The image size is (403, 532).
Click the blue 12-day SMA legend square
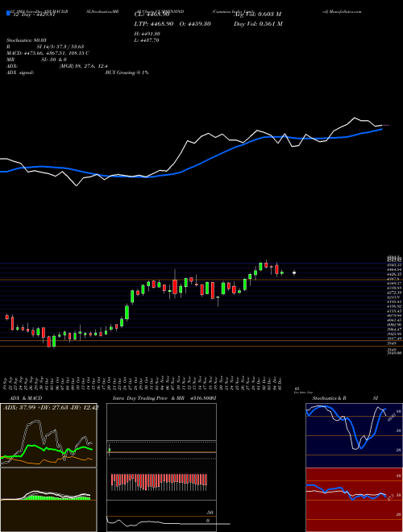coord(8,14)
